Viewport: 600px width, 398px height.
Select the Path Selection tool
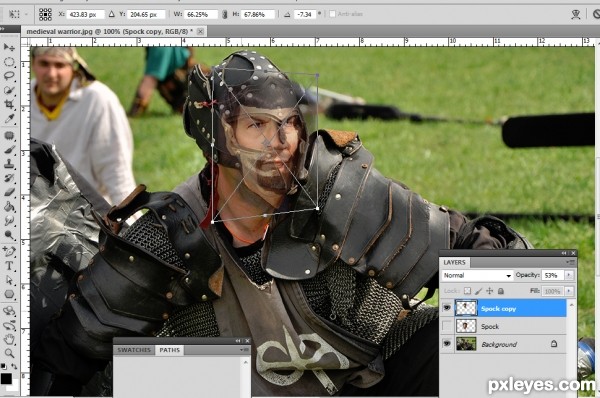pyautogui.click(x=9, y=280)
